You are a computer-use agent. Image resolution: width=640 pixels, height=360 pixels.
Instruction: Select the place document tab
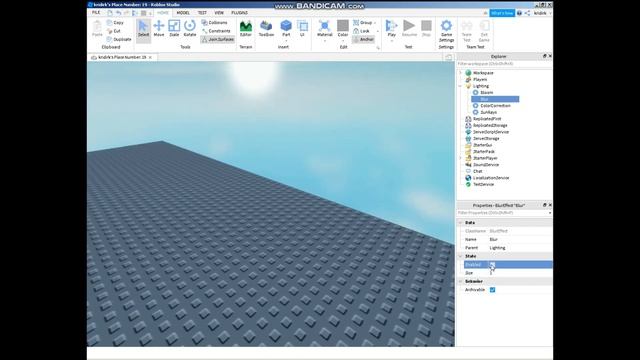pyautogui.click(x=121, y=58)
